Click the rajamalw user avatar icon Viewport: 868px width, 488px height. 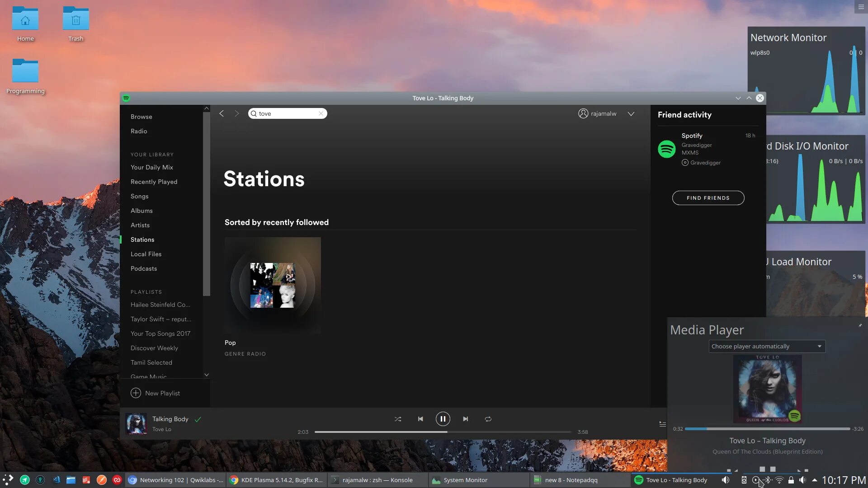coord(583,113)
